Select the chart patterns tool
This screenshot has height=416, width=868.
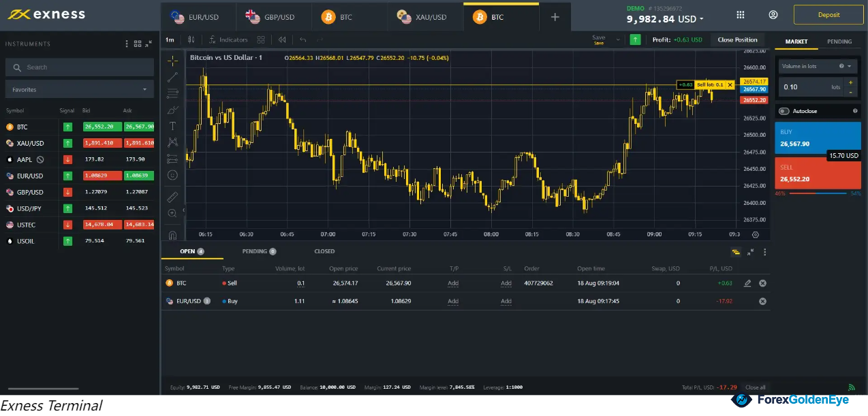[x=172, y=142]
